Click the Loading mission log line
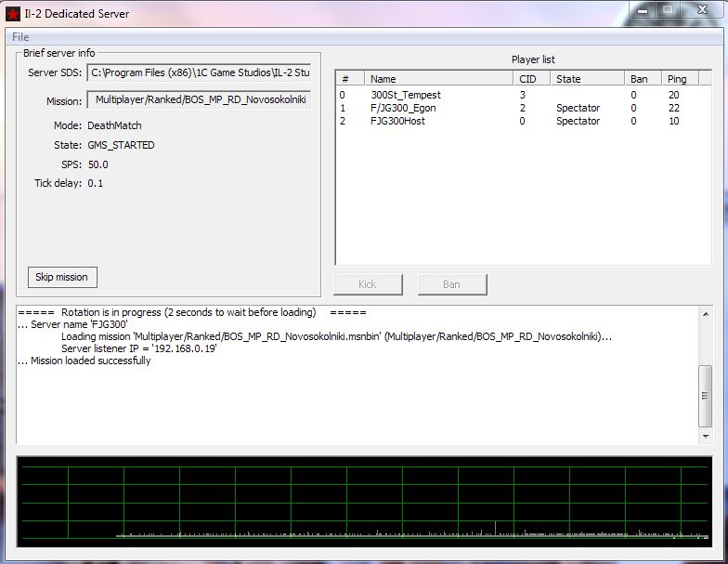 coord(336,336)
